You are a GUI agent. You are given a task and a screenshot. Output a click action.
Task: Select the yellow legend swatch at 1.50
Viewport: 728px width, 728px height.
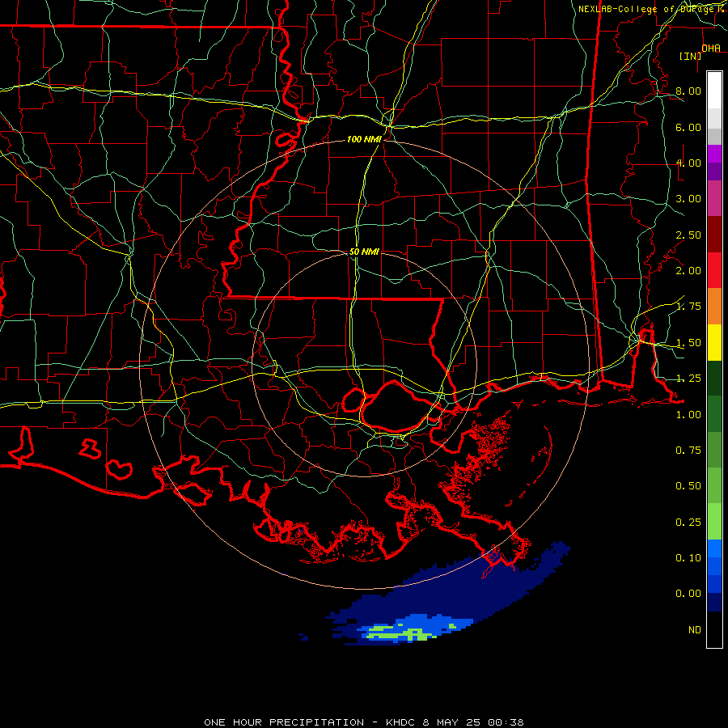[714, 343]
